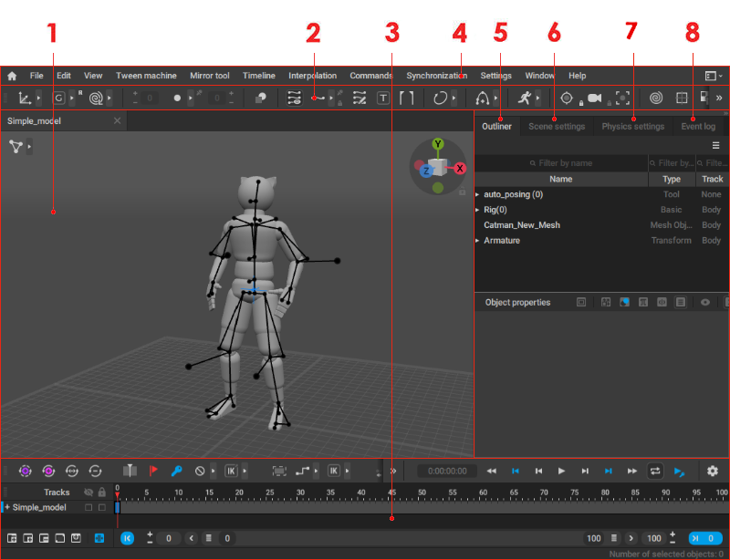Click the spiral icon in the top toolbar
The width and height of the screenshot is (730, 560).
pyautogui.click(x=655, y=98)
